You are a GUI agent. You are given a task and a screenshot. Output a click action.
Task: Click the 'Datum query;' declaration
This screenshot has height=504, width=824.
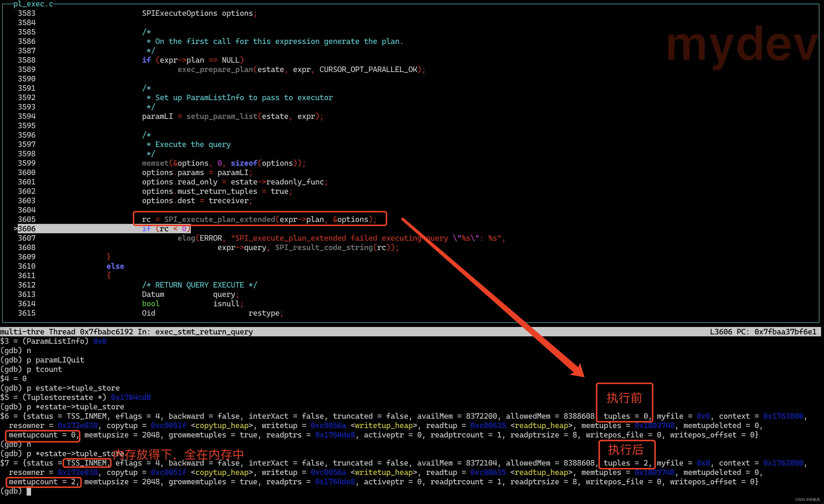[190, 294]
